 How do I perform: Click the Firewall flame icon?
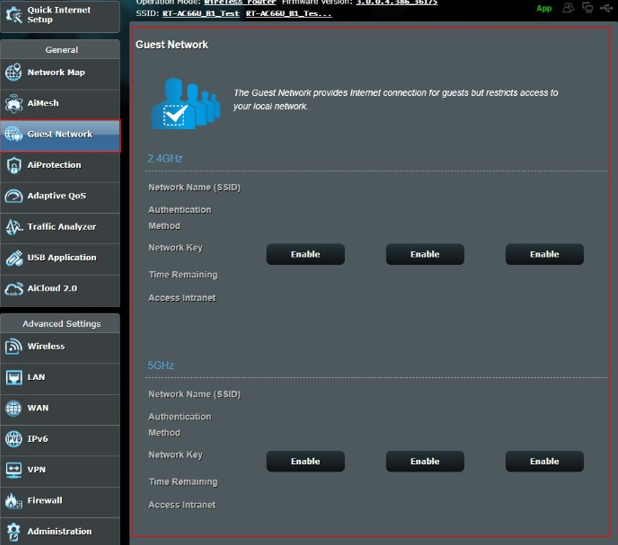point(13,501)
